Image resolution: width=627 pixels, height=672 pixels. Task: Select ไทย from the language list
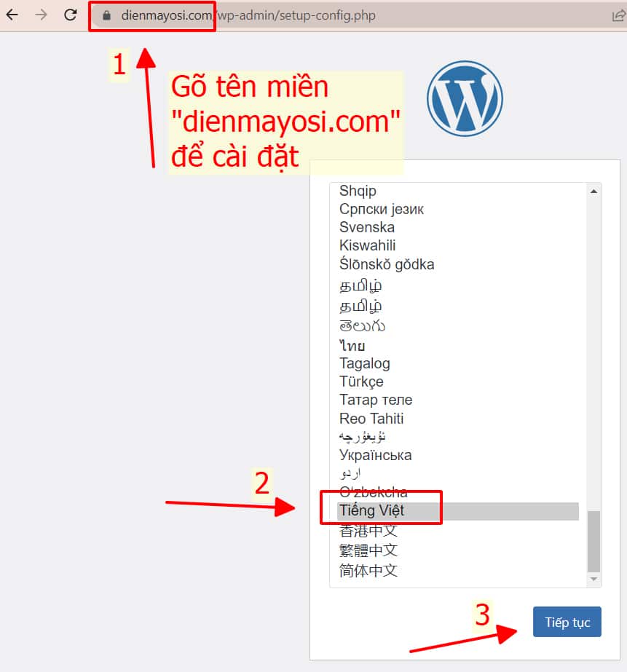[352, 345]
